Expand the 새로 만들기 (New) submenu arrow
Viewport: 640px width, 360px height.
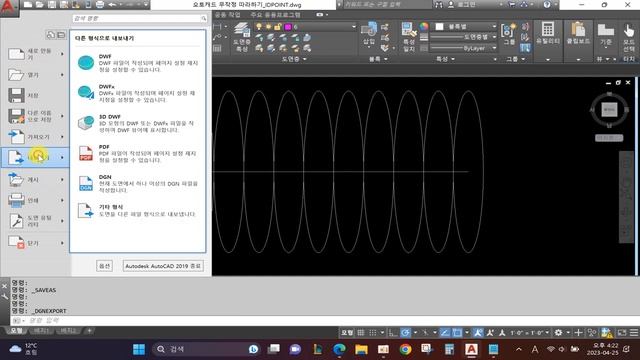click(x=62, y=54)
